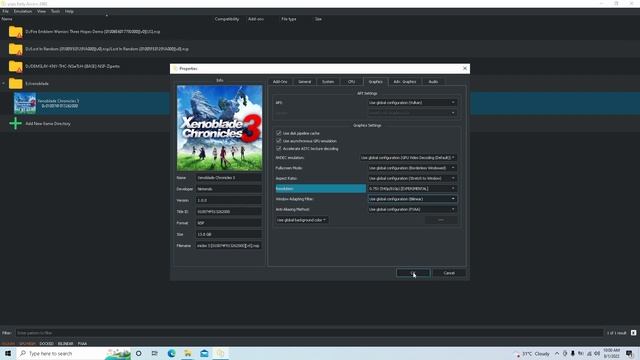Toggle VULKAN API indicator in status bar

[8, 344]
